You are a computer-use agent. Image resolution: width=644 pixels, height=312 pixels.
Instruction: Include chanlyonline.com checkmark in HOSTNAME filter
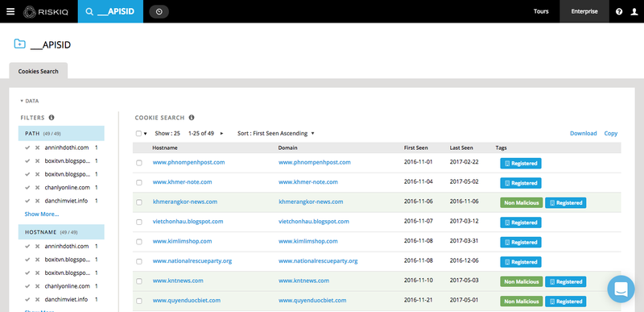(27, 286)
